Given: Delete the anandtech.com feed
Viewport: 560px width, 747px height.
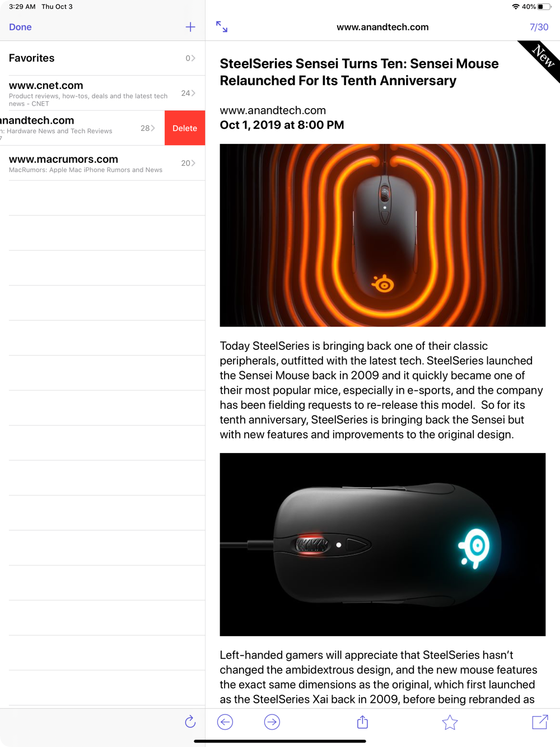Looking at the screenshot, I should coord(185,128).
